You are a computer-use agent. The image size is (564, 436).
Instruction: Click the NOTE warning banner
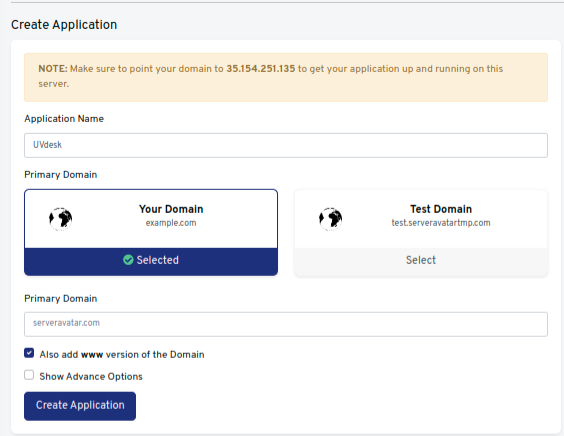[286, 77]
